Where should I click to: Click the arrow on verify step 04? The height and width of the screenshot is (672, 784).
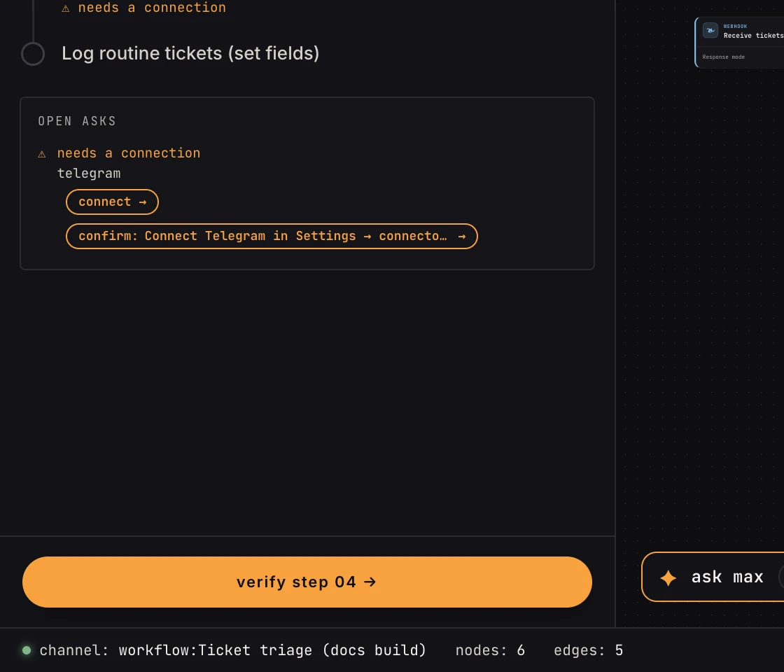[x=370, y=582]
